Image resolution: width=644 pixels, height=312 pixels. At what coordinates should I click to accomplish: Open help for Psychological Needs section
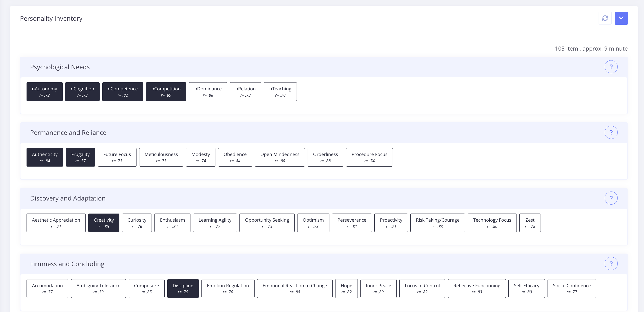point(611,67)
